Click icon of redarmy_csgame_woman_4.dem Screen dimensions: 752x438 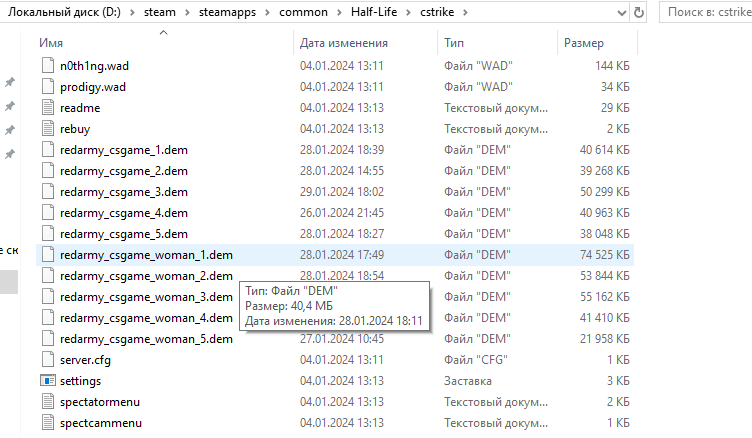48,318
